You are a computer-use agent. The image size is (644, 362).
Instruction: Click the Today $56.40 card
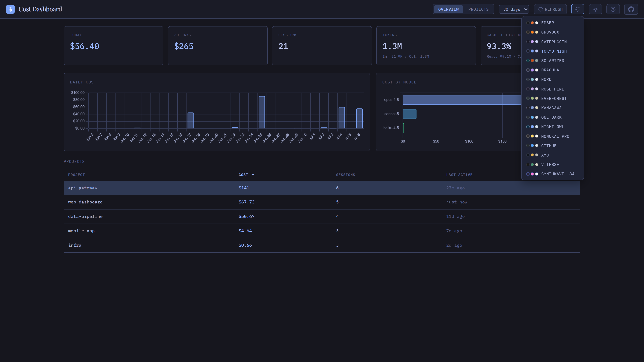tap(114, 46)
